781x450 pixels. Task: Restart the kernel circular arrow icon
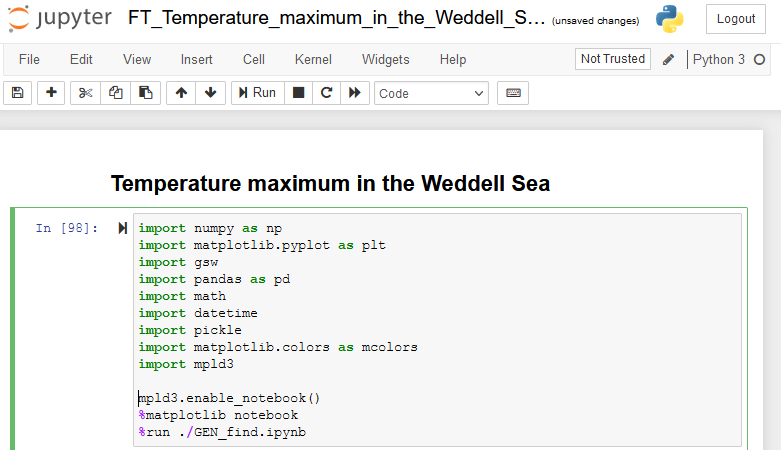(x=326, y=93)
